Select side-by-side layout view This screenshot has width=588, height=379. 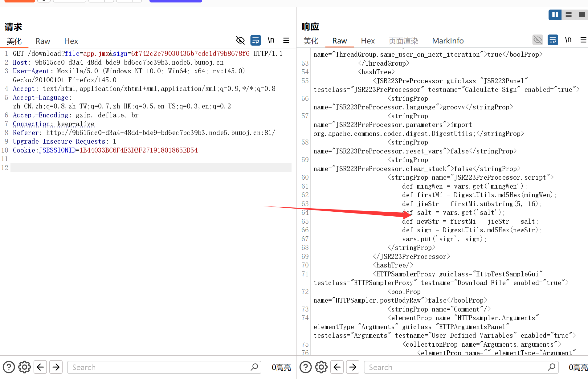click(x=555, y=15)
